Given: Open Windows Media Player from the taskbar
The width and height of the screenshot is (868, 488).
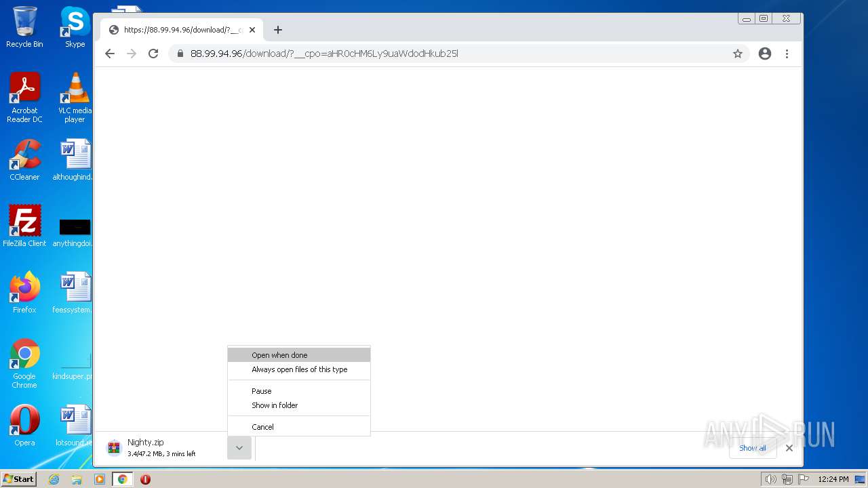Looking at the screenshot, I should coord(100,479).
